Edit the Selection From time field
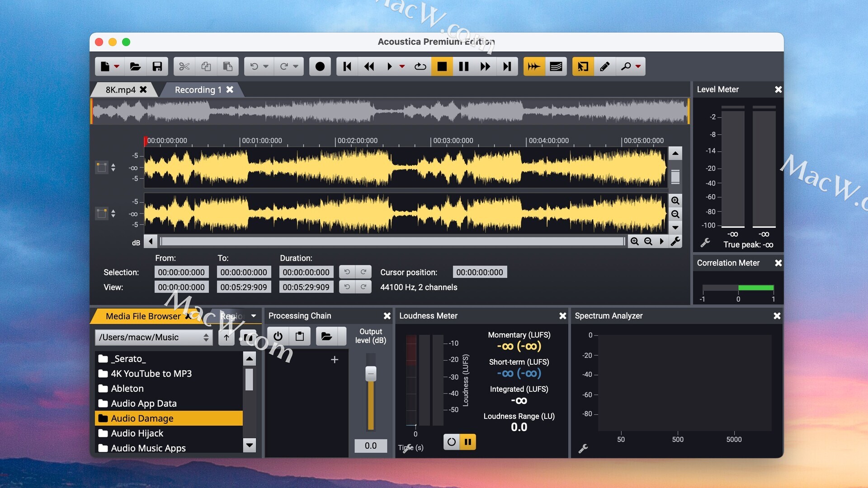The height and width of the screenshot is (488, 868). (181, 272)
